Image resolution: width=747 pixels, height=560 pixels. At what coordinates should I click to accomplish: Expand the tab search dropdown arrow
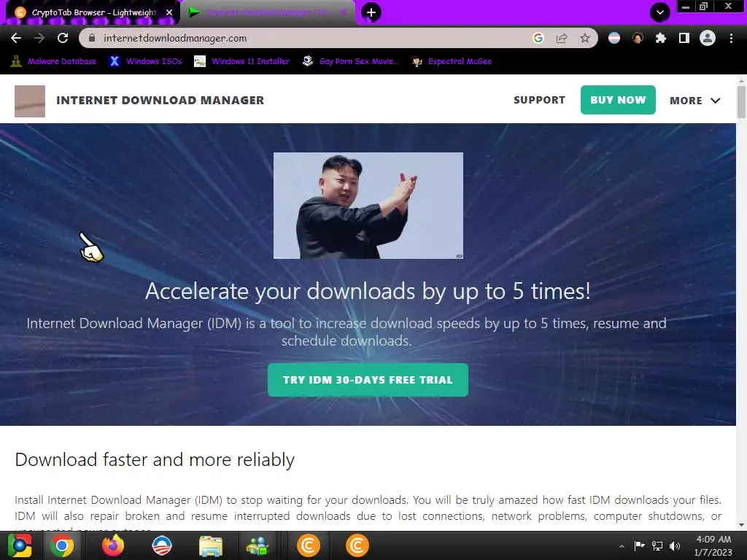[x=660, y=12]
